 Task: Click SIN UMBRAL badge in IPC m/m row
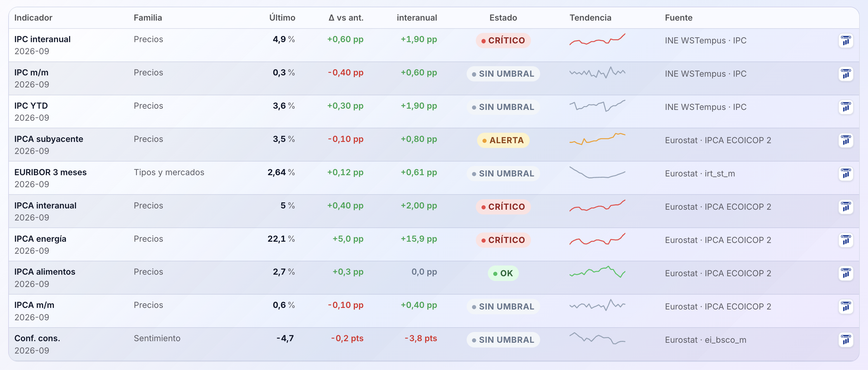click(503, 74)
